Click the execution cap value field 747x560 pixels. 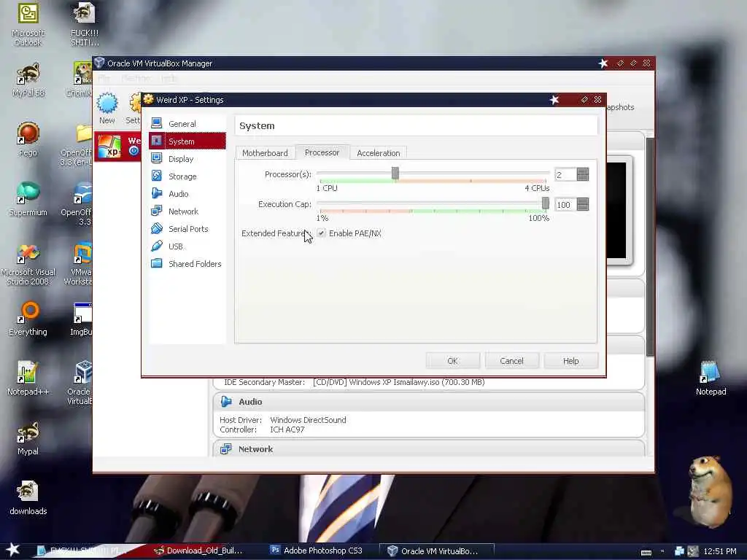pos(565,205)
